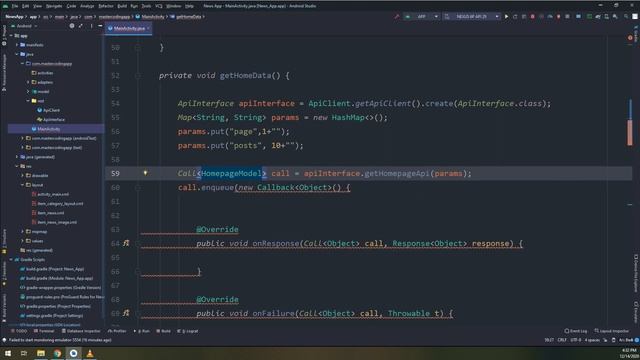Open the Windows Start menu
Viewport: 640px width, 360px height.
pos(8,353)
